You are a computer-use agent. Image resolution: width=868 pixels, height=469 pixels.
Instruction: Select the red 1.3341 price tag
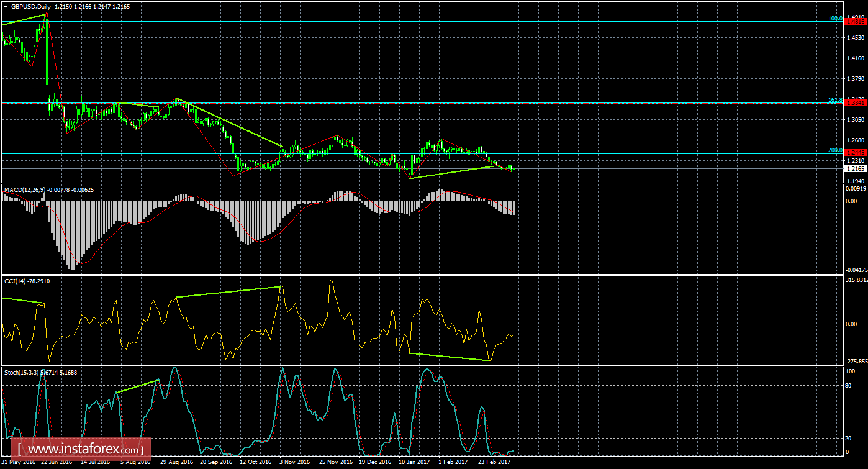(x=856, y=103)
